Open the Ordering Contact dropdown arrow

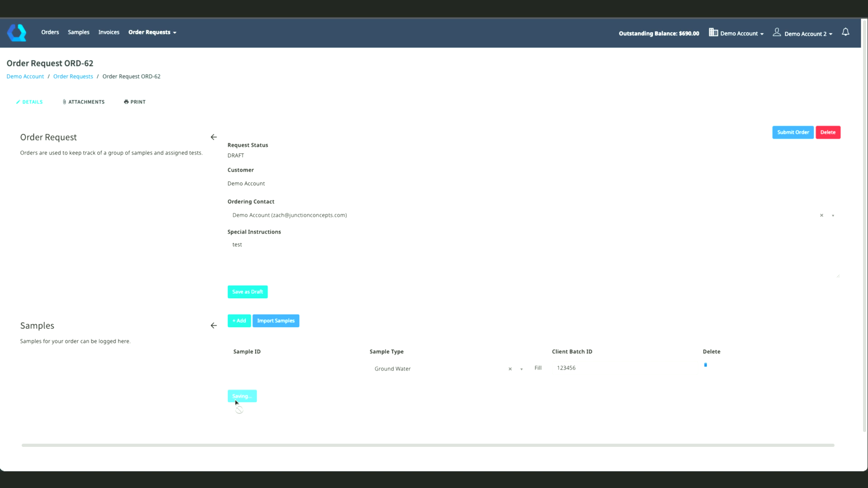click(x=833, y=216)
